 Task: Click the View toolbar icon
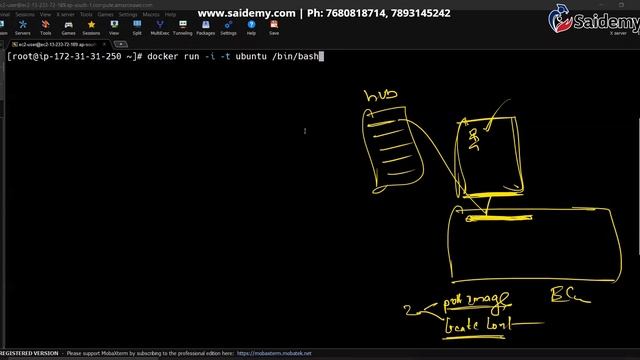point(114,28)
